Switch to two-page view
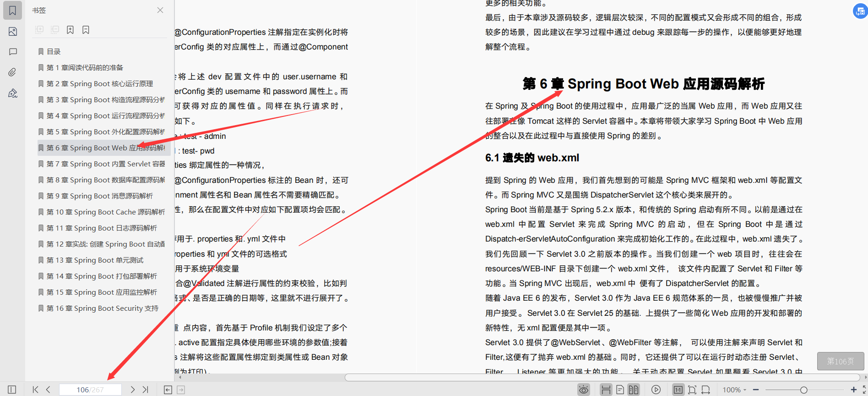The width and height of the screenshot is (868, 396). tap(634, 390)
